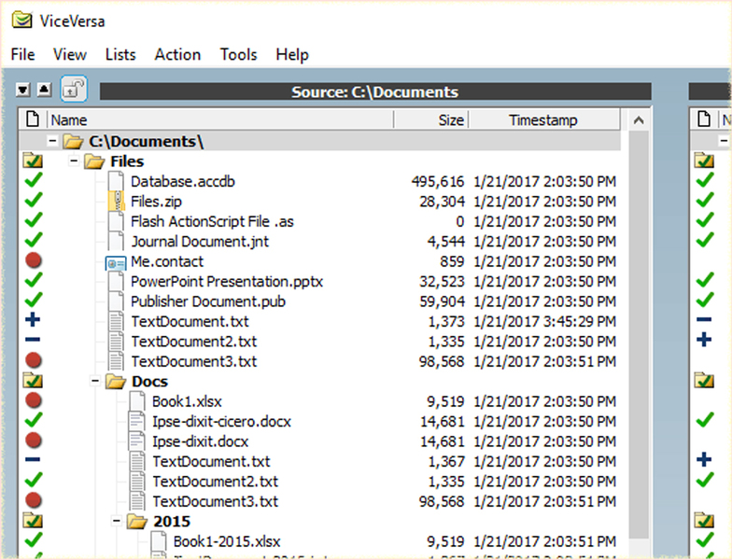Click the Ipse-dixit-cicero.docx document icon
The width and height of the screenshot is (732, 560).
coord(136,422)
